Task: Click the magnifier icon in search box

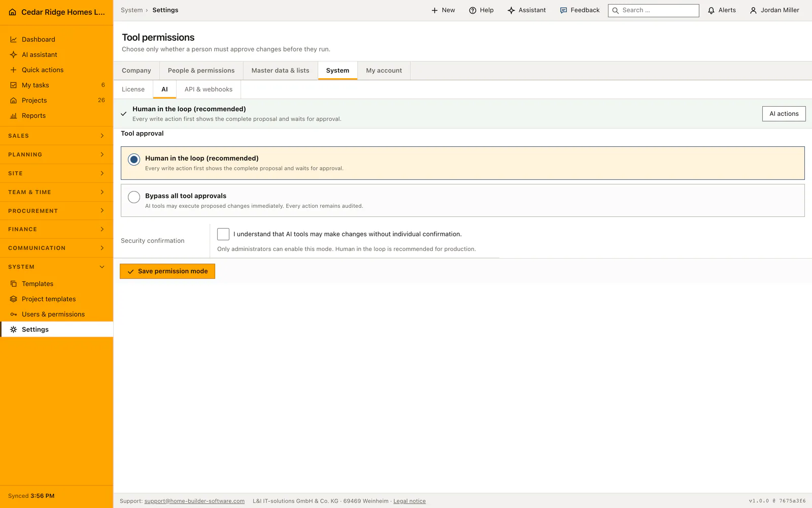Action: click(616, 10)
